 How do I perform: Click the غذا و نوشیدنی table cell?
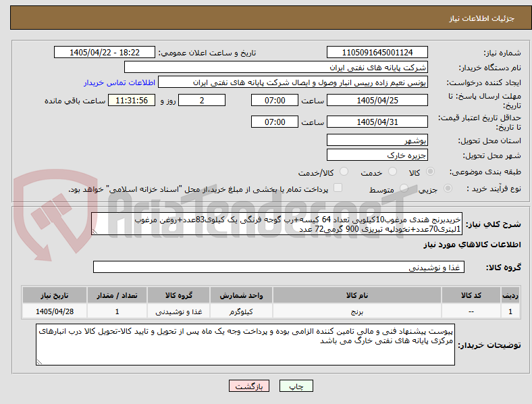[179, 311]
